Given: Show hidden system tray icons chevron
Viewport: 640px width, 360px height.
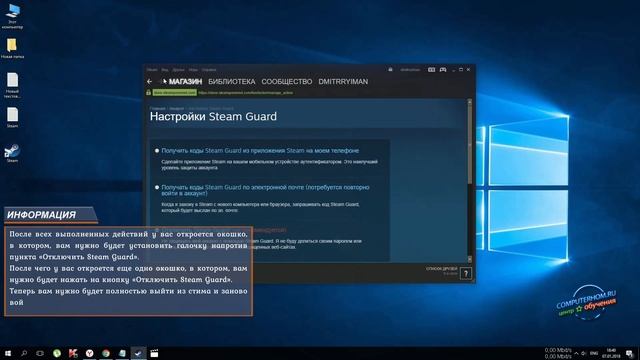Looking at the screenshot, I should [x=576, y=353].
